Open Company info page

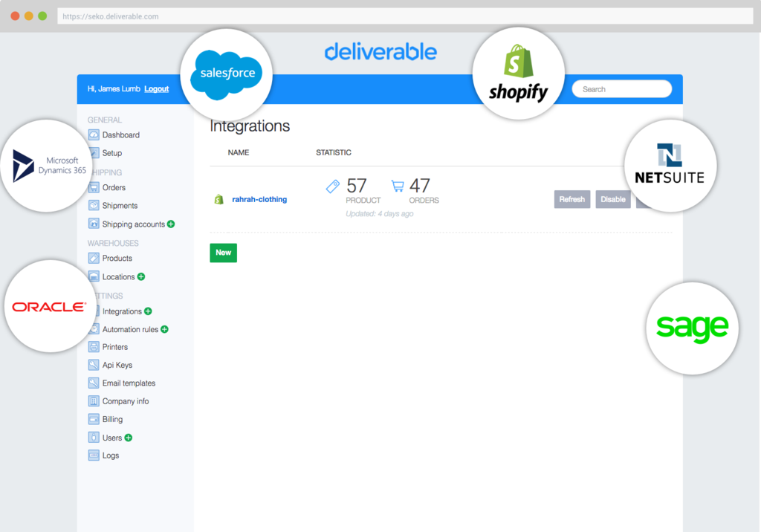125,401
